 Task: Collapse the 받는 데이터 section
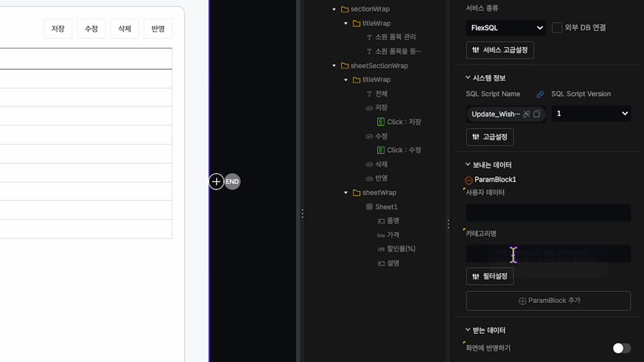468,330
